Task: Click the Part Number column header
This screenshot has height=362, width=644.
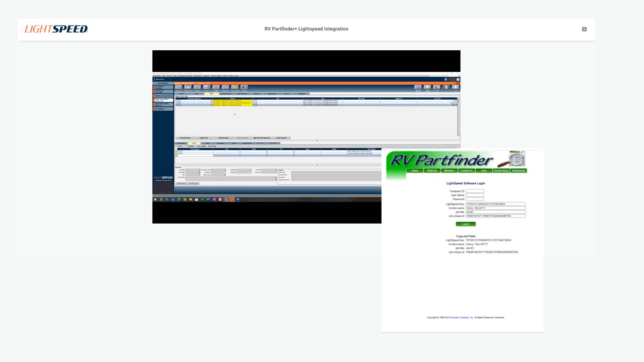Action: (x=195, y=149)
